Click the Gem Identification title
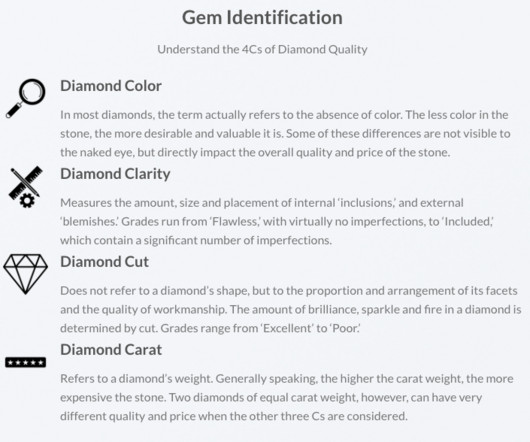Viewport: 530px width, 442px height. [x=262, y=18]
